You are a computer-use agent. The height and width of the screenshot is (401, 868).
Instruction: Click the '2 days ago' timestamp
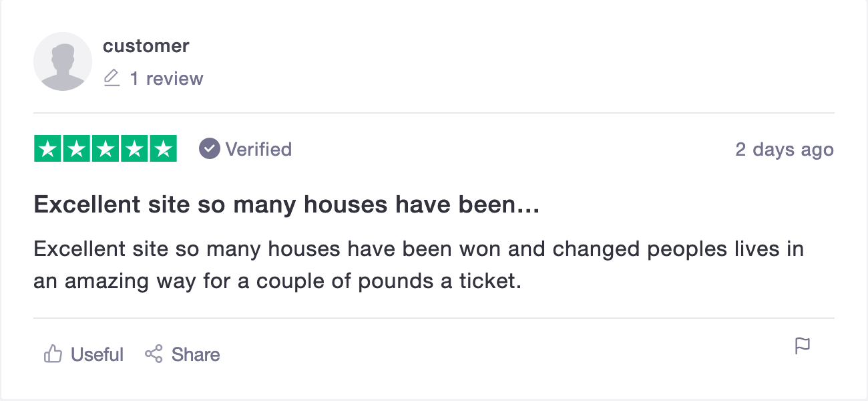785,149
